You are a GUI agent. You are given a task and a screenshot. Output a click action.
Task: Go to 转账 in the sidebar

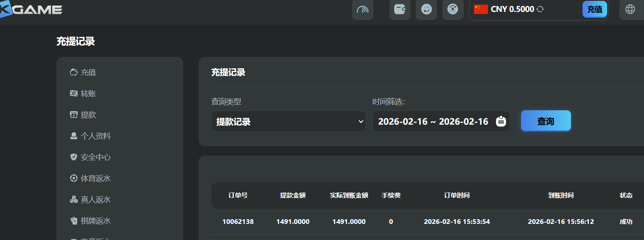[x=88, y=94]
